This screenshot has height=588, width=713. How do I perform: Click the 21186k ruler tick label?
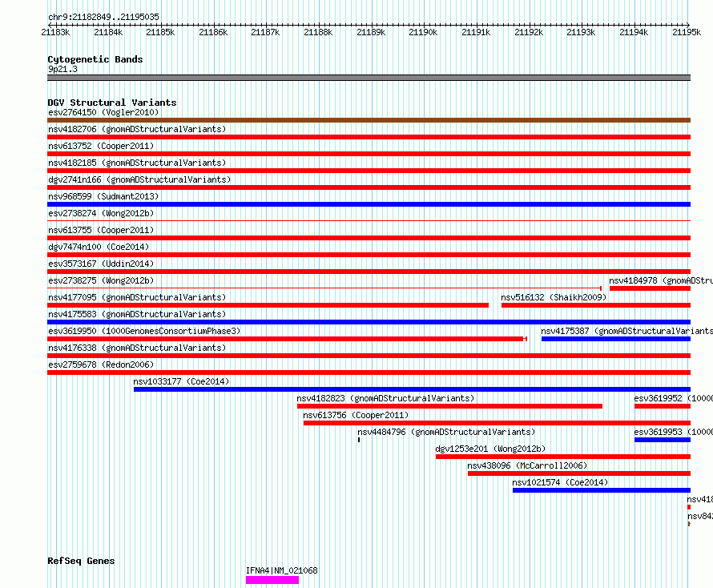(x=213, y=32)
